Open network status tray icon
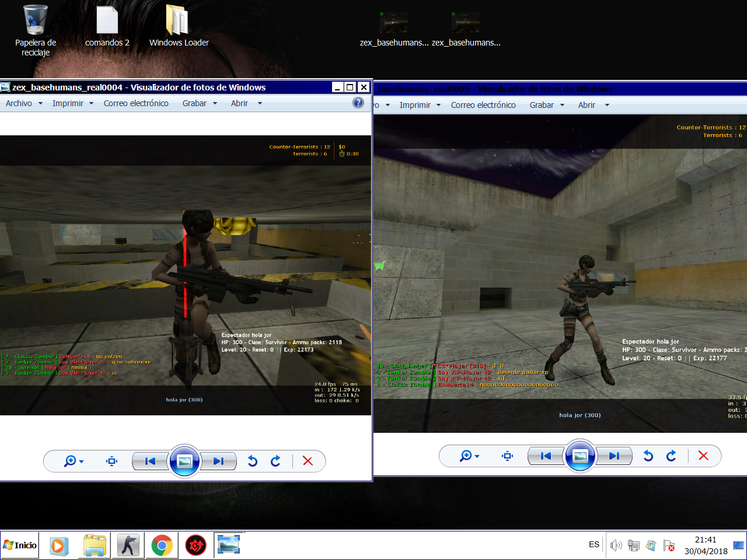The height and width of the screenshot is (560, 747). (634, 545)
